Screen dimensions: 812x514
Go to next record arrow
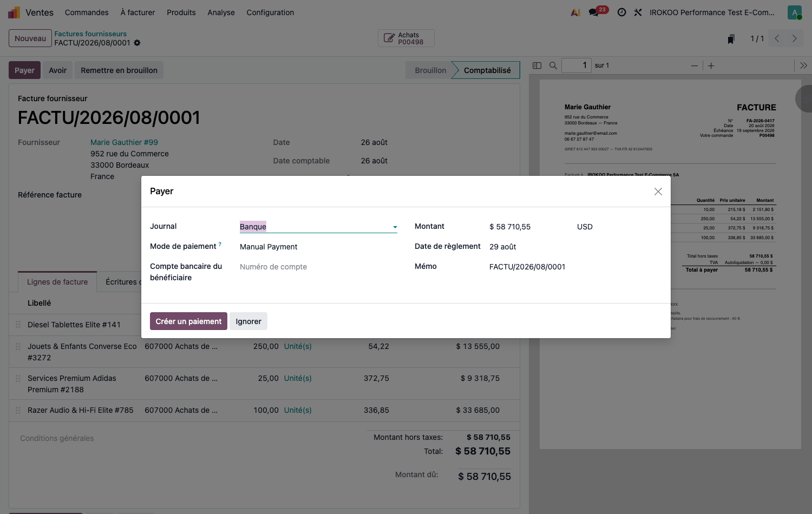[794, 38]
